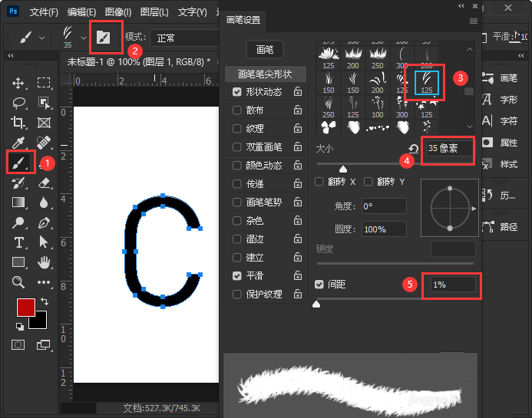Image resolution: width=532 pixels, height=418 pixels.
Task: Toggle the 间距 checkbox
Action: 319,284
